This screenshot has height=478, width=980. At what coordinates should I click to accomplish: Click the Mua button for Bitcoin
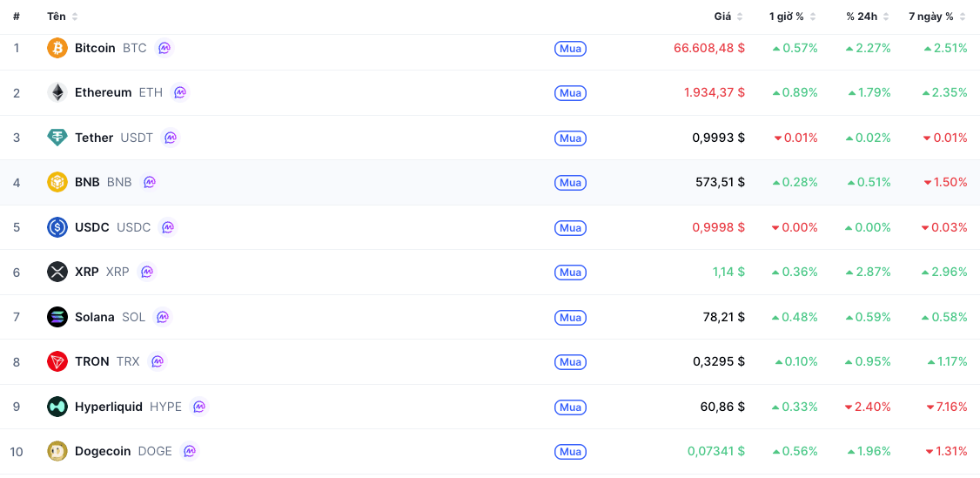click(571, 48)
